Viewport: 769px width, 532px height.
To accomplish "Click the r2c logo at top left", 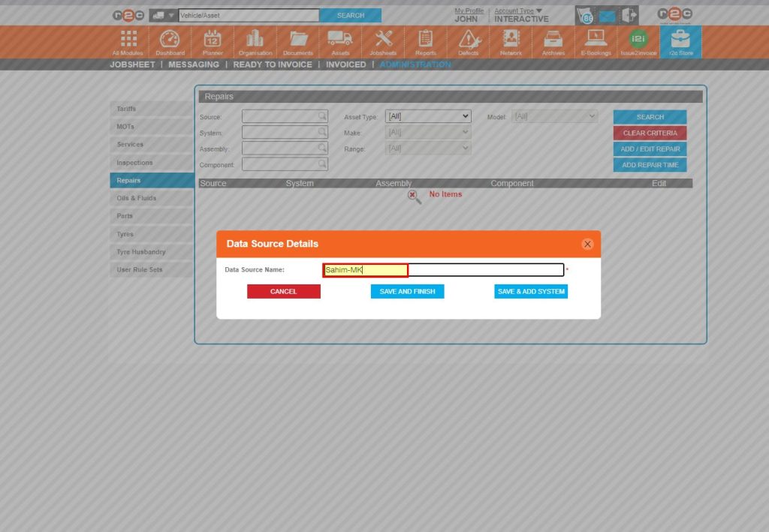I will pyautogui.click(x=128, y=16).
